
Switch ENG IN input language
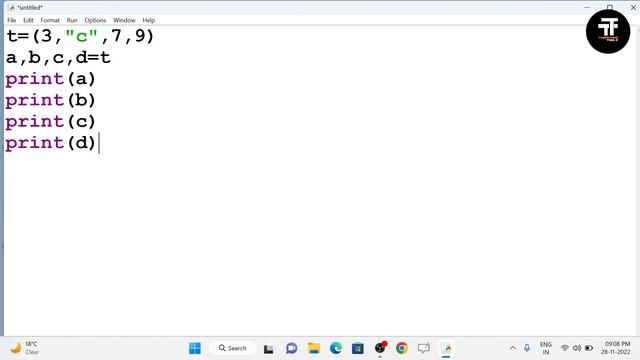click(x=546, y=348)
